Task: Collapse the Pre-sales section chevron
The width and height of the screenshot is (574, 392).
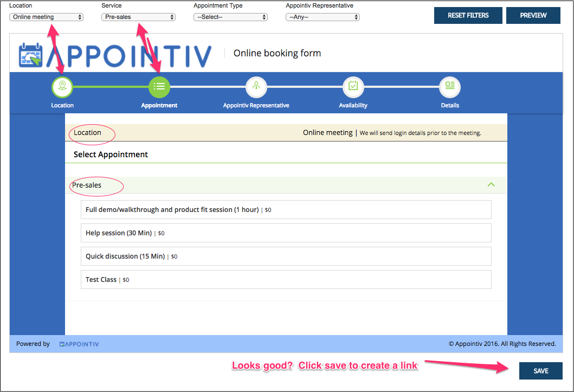Action: (x=491, y=185)
